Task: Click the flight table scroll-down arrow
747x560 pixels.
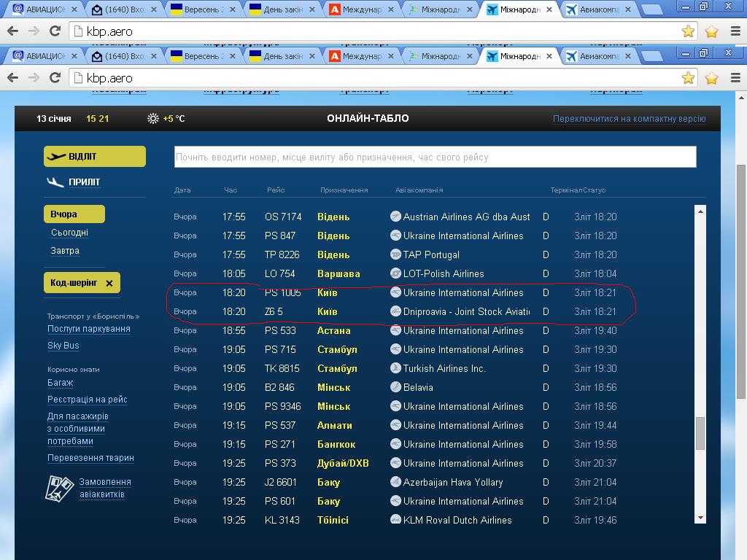Action: click(x=701, y=518)
